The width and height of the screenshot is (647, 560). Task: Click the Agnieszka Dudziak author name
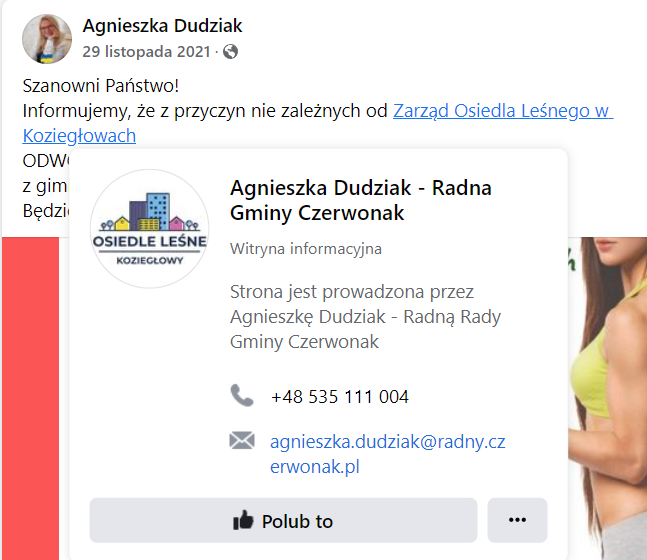click(x=162, y=26)
